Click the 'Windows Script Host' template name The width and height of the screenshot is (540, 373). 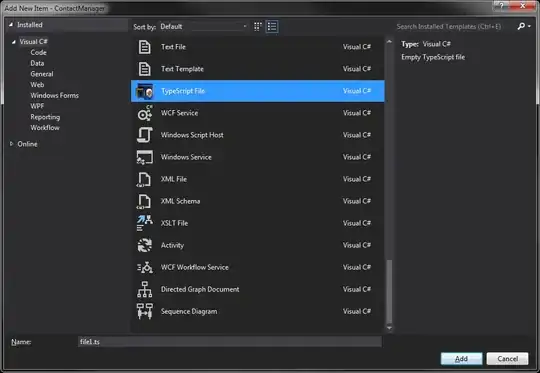tap(192, 135)
